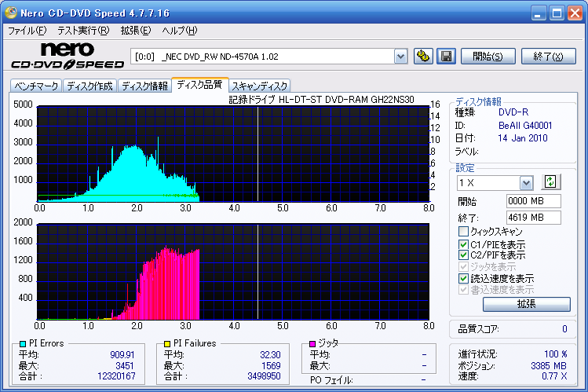Click the 開始(S) start button
588x392 pixels.
click(488, 57)
